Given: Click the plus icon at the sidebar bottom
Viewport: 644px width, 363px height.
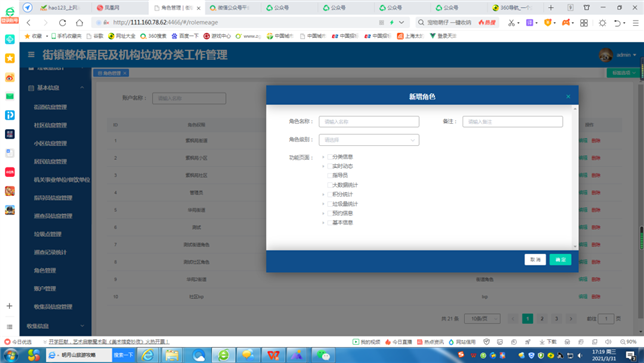Looking at the screenshot, I should point(9,306).
